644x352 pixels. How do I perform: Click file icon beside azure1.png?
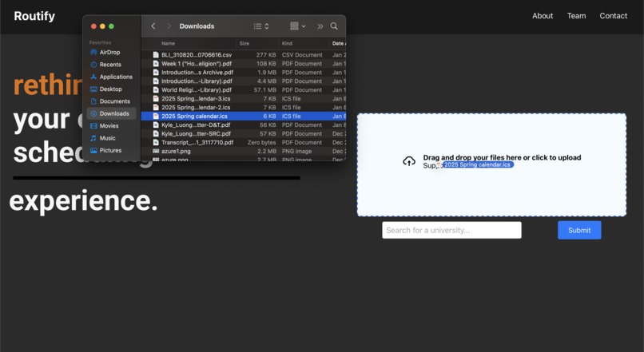156,151
